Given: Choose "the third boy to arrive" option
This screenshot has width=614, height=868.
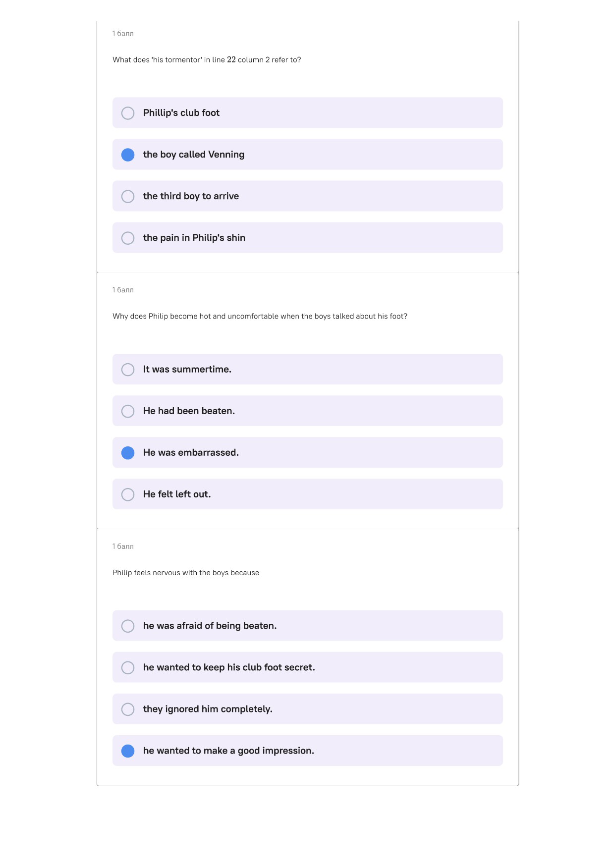Looking at the screenshot, I should tap(128, 196).
